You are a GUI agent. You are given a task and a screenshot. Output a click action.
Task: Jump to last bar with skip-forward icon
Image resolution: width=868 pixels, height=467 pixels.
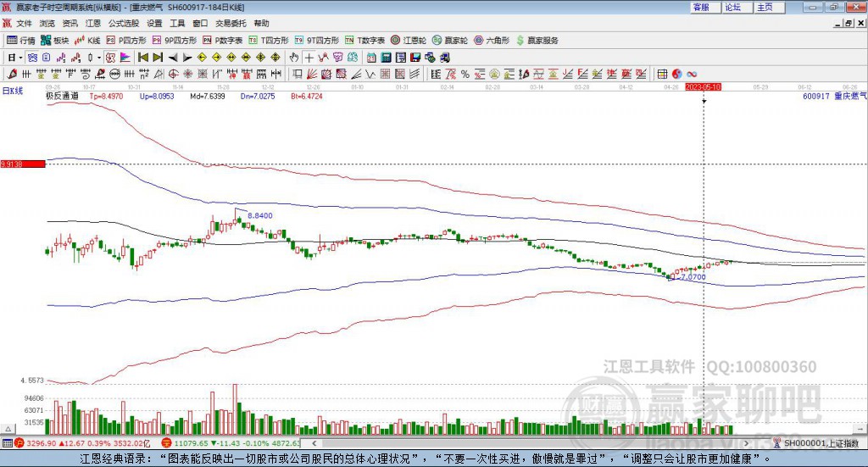coord(158,58)
